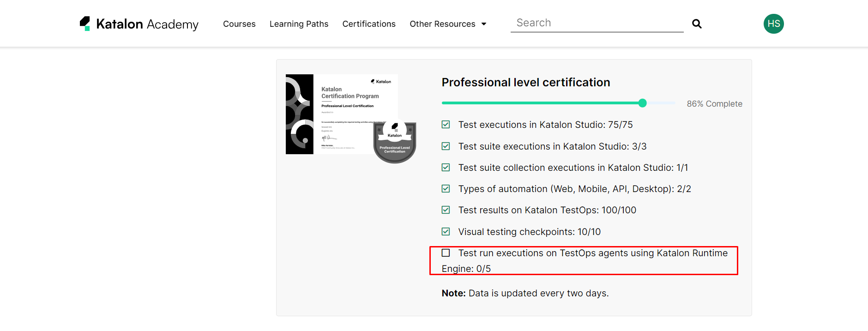Open the Certifications page
This screenshot has width=868, height=331.
pyautogui.click(x=369, y=24)
